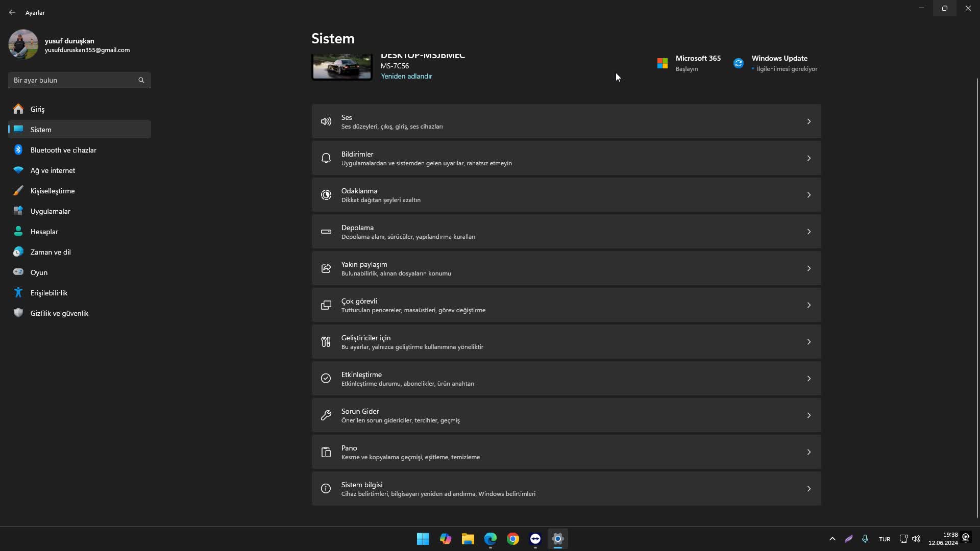Image resolution: width=980 pixels, height=551 pixels.
Task: Select Zaman ve dil in the sidebar
Action: click(x=51, y=252)
